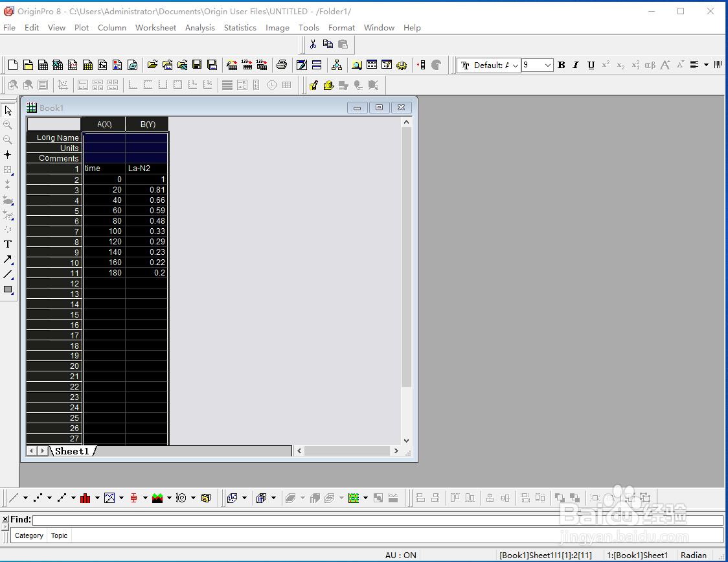Screen dimensions: 728x562
Task: Click the Category button in Find bar
Action: (x=28, y=535)
